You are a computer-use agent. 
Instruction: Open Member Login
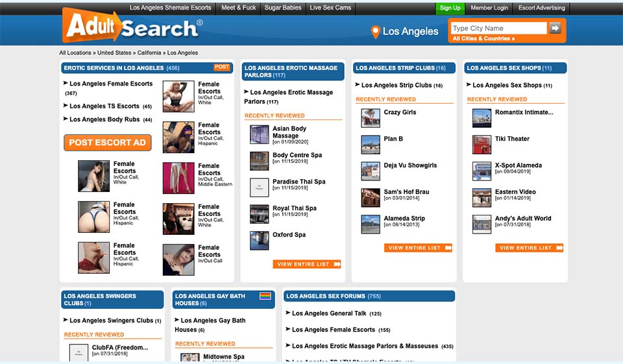[x=489, y=8]
